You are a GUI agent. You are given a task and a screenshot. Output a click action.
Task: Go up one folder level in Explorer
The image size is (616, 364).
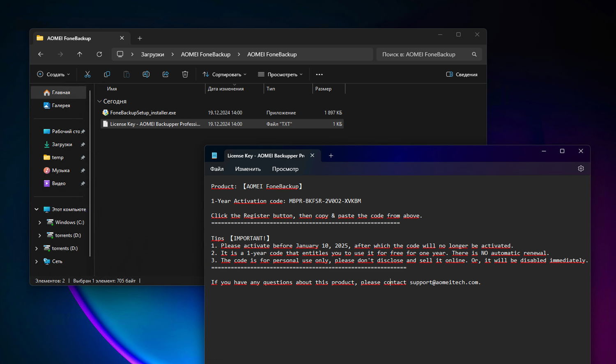tap(80, 54)
